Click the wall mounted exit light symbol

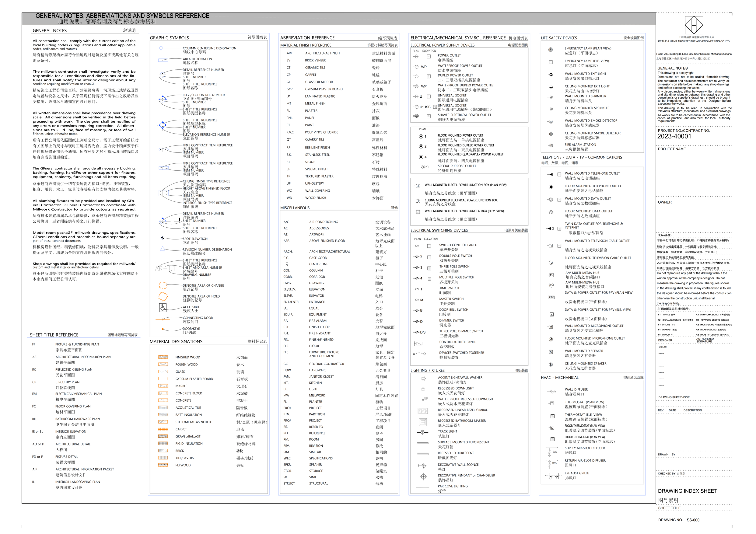coord(551,75)
